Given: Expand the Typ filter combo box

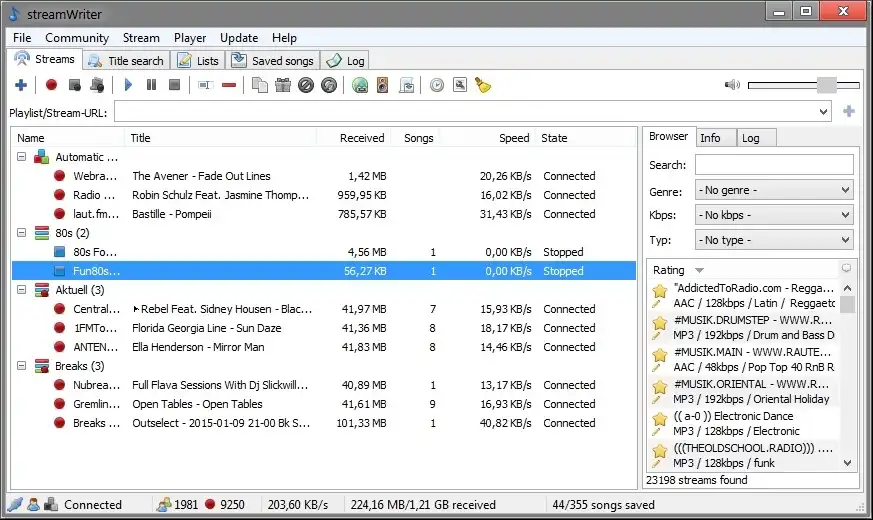Looking at the screenshot, I should [x=774, y=240].
